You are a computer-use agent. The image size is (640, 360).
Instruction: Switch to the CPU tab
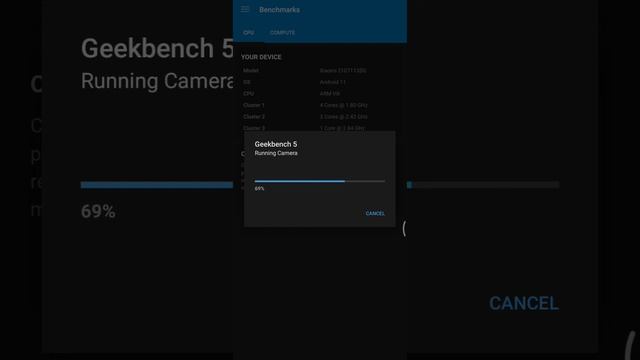tap(249, 33)
